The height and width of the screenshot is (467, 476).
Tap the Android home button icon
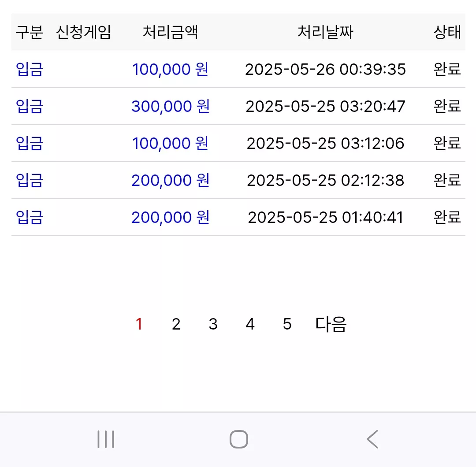click(238, 439)
